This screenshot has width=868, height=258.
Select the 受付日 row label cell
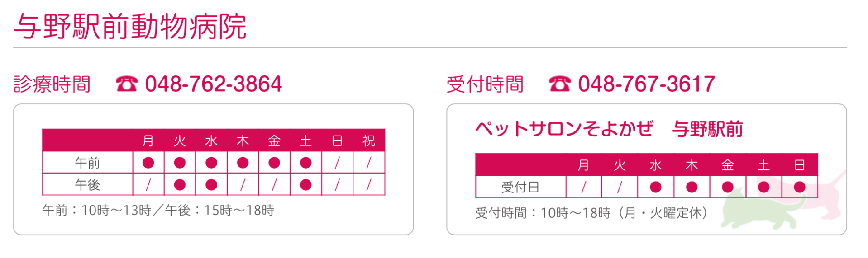(x=520, y=187)
